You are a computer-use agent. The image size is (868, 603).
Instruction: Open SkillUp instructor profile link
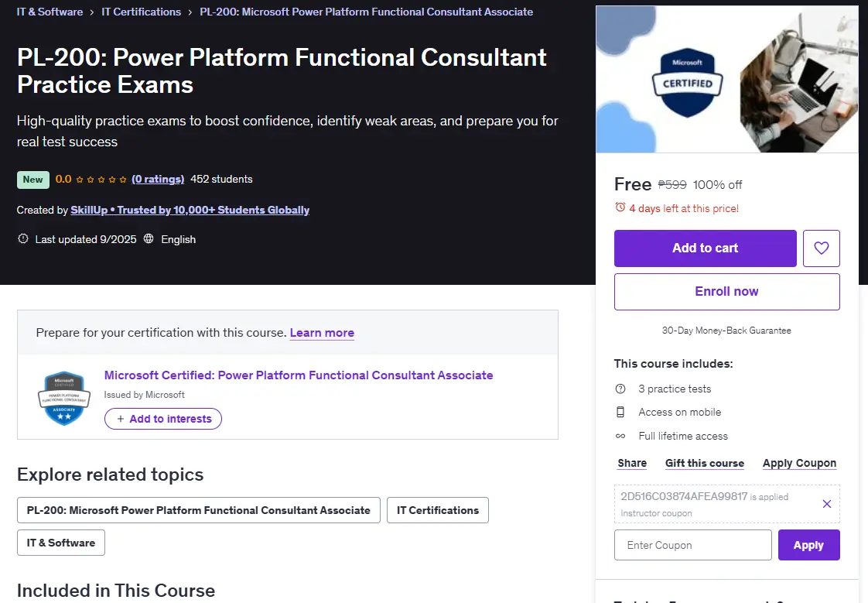pos(190,210)
